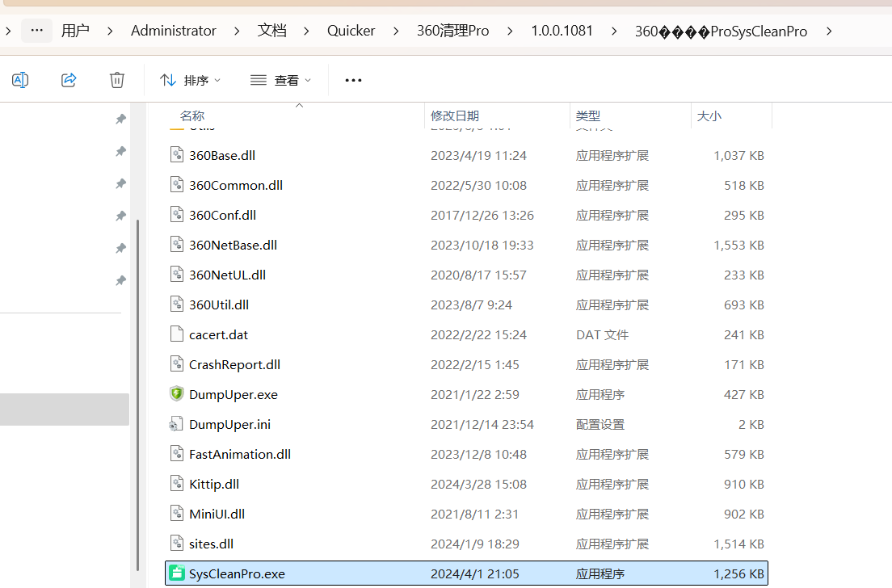Image resolution: width=892 pixels, height=588 pixels.
Task: Click the navigation pane vertical scrollbar
Action: click(x=137, y=395)
